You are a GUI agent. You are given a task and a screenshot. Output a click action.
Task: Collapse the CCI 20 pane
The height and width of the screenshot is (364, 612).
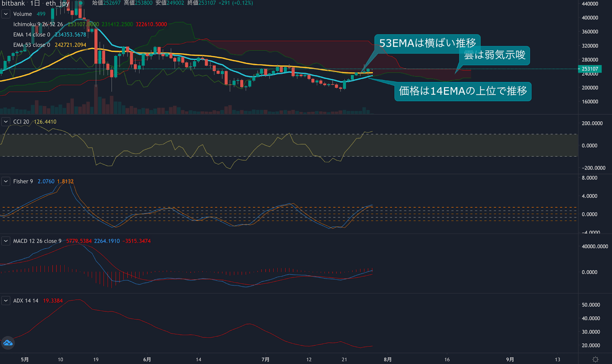[5, 121]
